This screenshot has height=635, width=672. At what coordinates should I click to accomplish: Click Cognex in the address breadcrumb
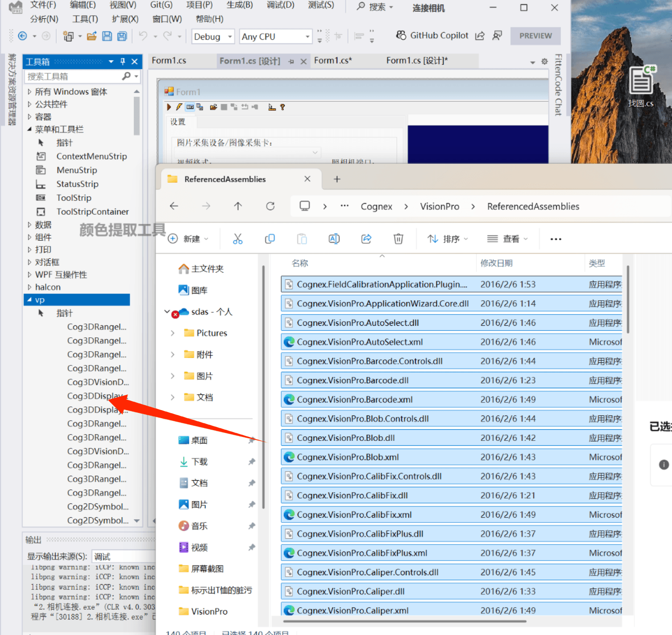pyautogui.click(x=377, y=206)
